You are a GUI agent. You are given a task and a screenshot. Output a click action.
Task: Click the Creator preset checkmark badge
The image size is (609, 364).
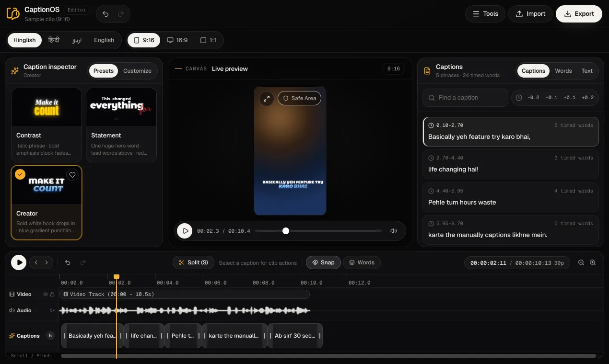tap(20, 174)
